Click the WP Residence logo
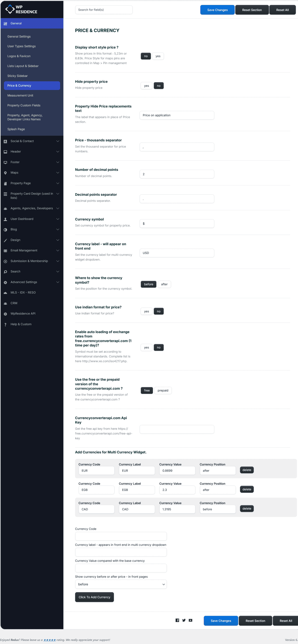This screenshot has height=644, width=298. (x=21, y=9)
